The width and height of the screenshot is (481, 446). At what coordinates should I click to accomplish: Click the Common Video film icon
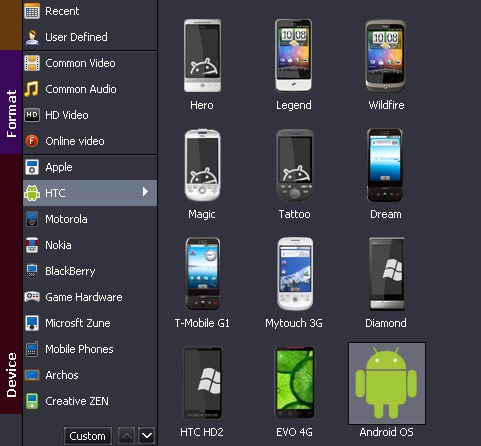point(32,63)
